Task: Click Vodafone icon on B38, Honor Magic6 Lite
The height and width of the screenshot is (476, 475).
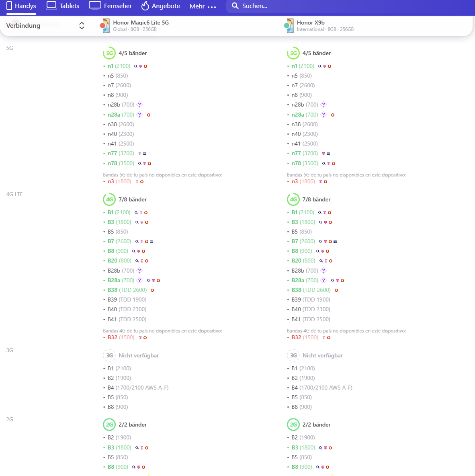Action: pos(152,290)
